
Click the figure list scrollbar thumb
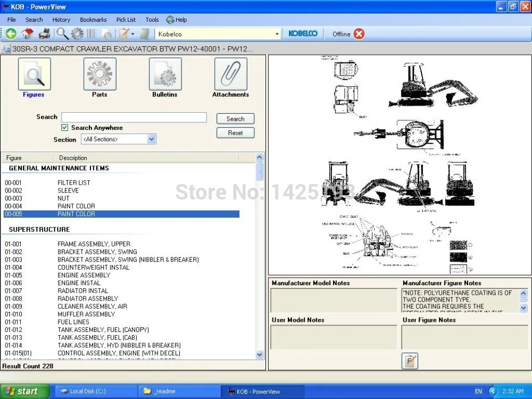(x=259, y=171)
